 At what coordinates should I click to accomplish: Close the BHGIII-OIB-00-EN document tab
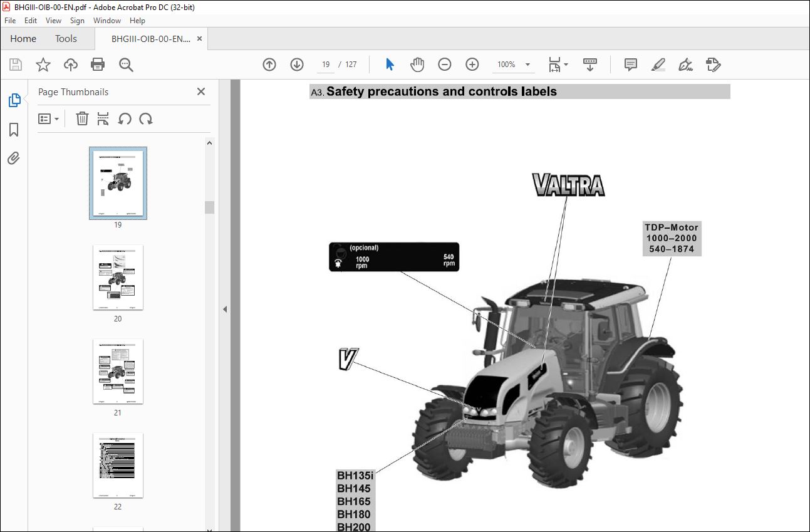[x=200, y=38]
